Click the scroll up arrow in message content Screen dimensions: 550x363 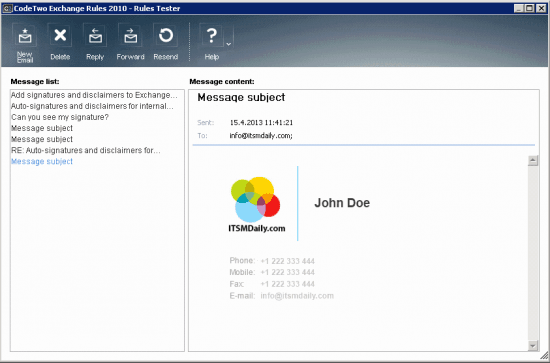[x=533, y=161]
